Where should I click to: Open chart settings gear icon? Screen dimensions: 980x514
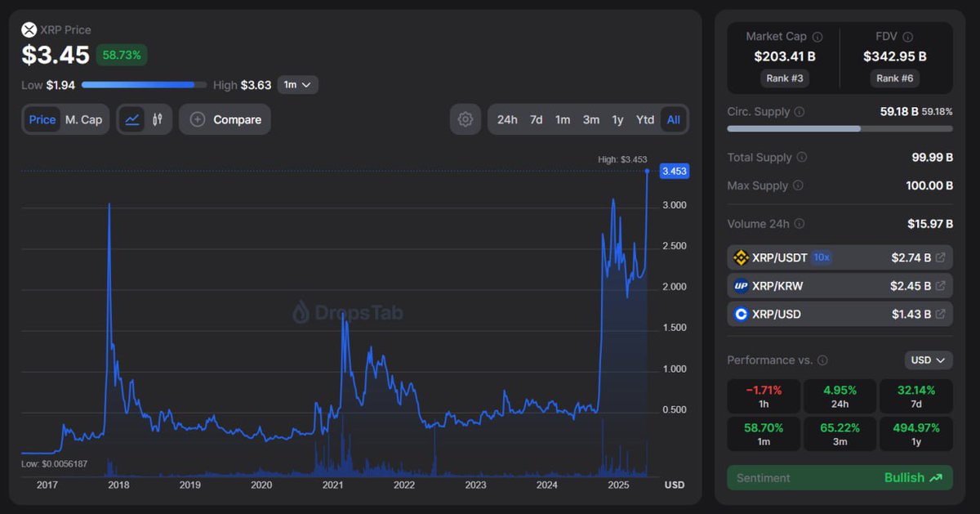coord(465,119)
